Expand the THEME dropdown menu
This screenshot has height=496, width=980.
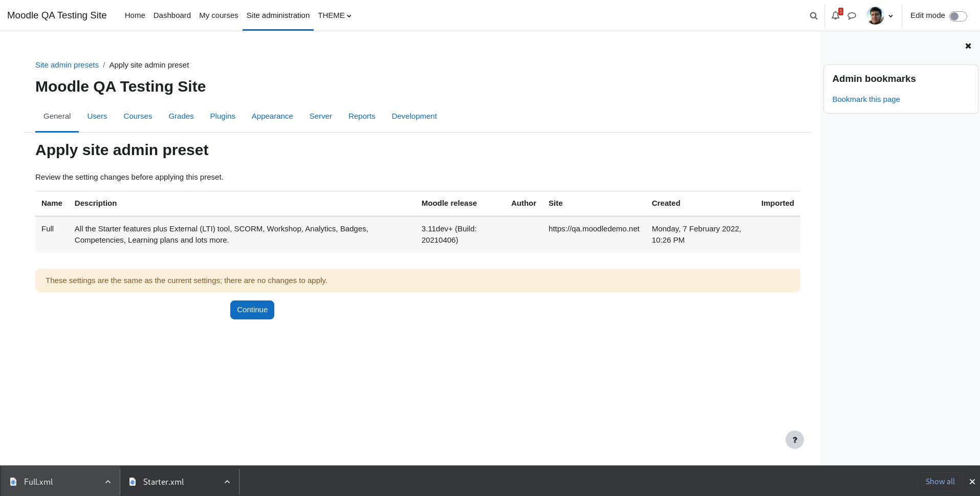coord(334,15)
